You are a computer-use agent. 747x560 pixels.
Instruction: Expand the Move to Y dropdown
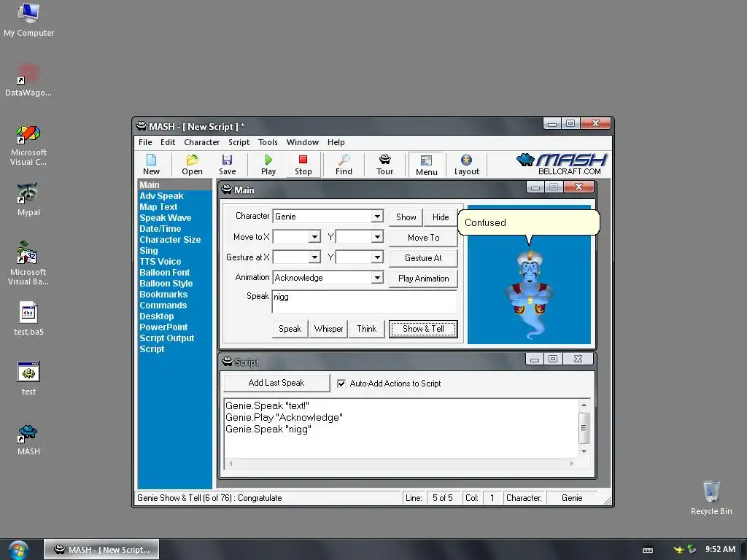[377, 237]
